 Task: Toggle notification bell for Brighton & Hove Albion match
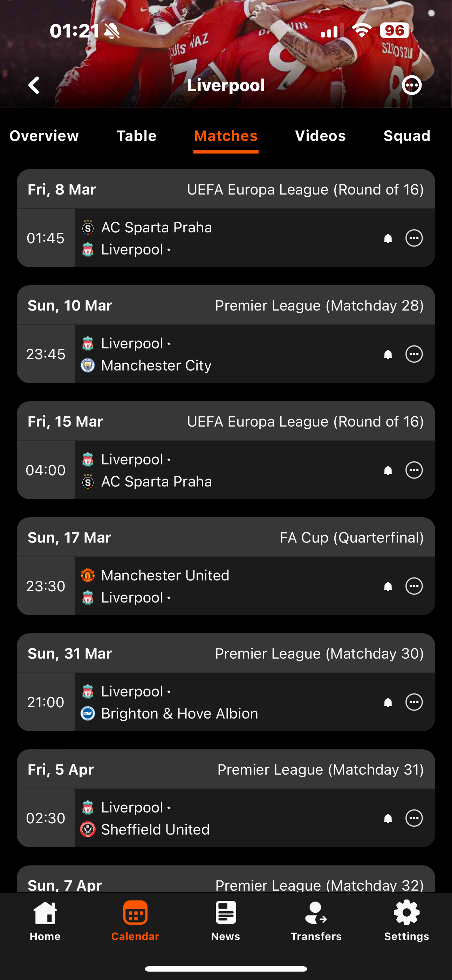[x=388, y=702]
